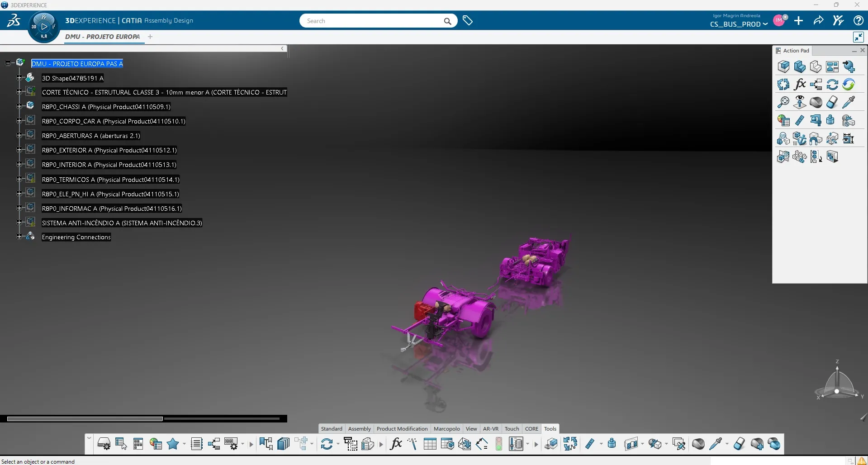Click the Help question mark button
This screenshot has height=465, width=868.
point(858,20)
